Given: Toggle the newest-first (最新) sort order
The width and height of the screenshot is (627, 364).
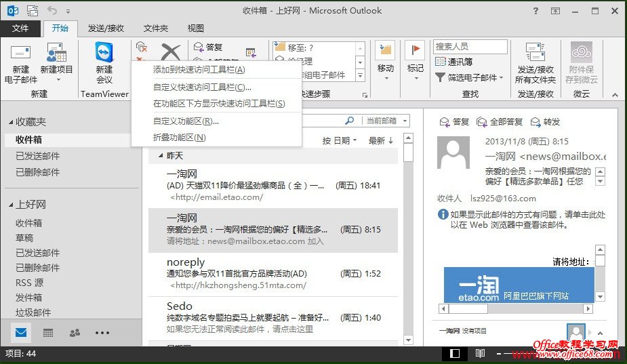Looking at the screenshot, I should click(x=381, y=140).
